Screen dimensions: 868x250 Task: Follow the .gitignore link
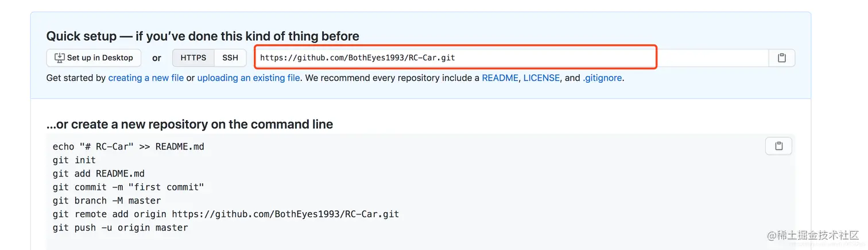pos(602,78)
